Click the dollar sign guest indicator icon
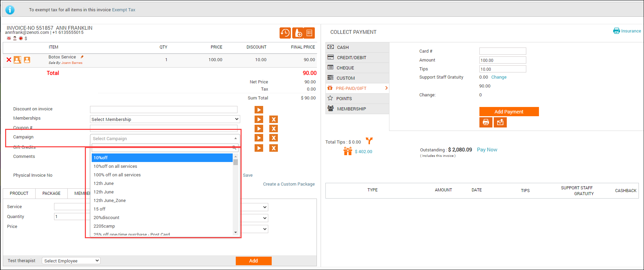Screen dimensions: 644x270 point(26,38)
